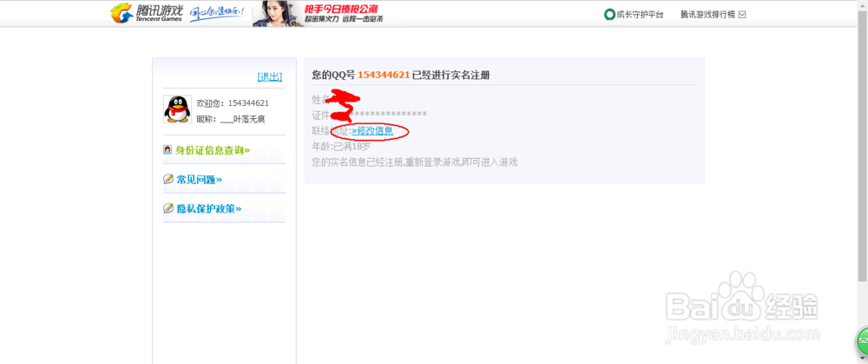Open the 腾讯游戏排行榜 dropdown arrow
The image size is (868, 364).
click(742, 15)
